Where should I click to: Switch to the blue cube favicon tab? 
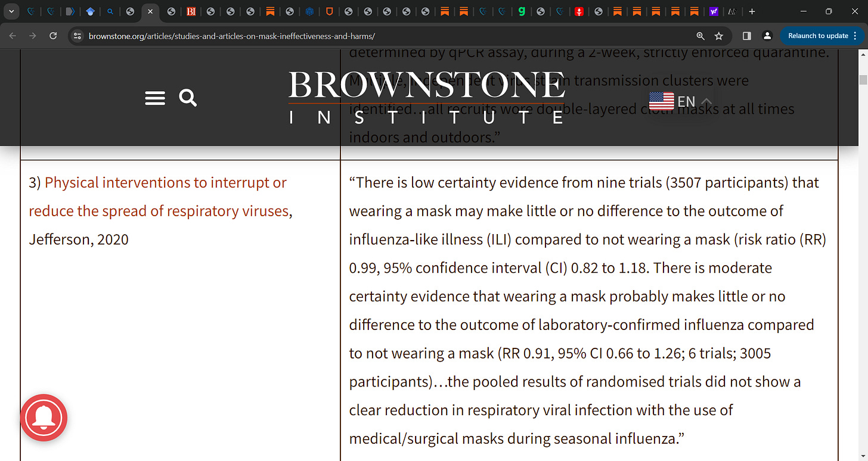tap(309, 11)
